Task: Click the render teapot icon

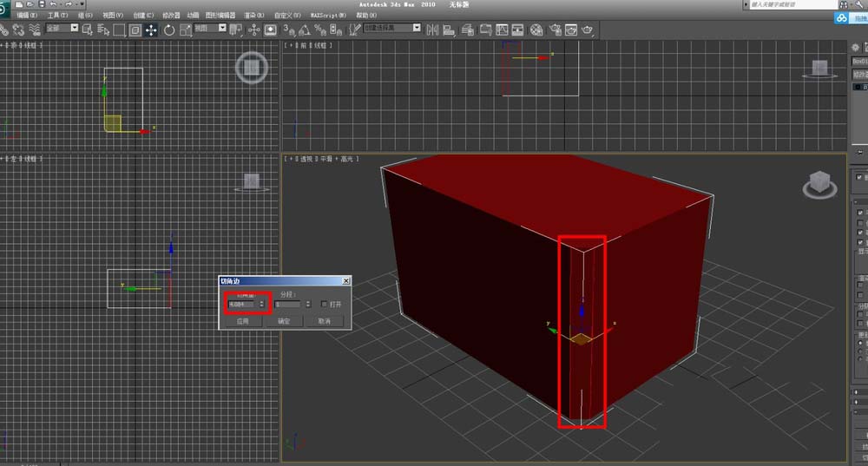Action: click(589, 30)
